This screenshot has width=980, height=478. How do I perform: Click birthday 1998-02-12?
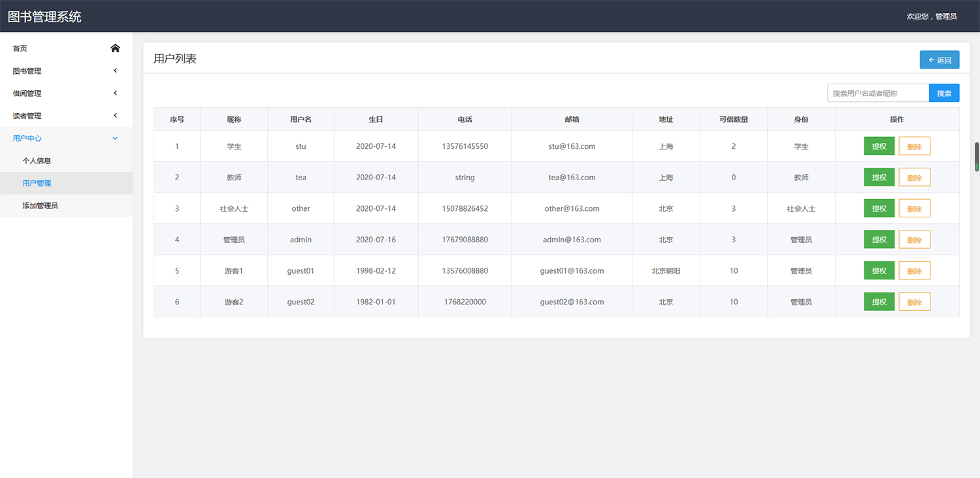click(376, 270)
